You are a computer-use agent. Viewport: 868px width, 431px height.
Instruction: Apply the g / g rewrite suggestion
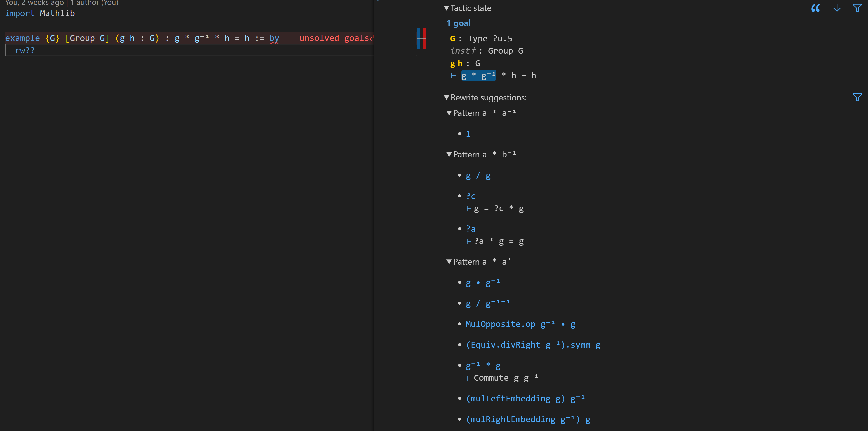(478, 176)
